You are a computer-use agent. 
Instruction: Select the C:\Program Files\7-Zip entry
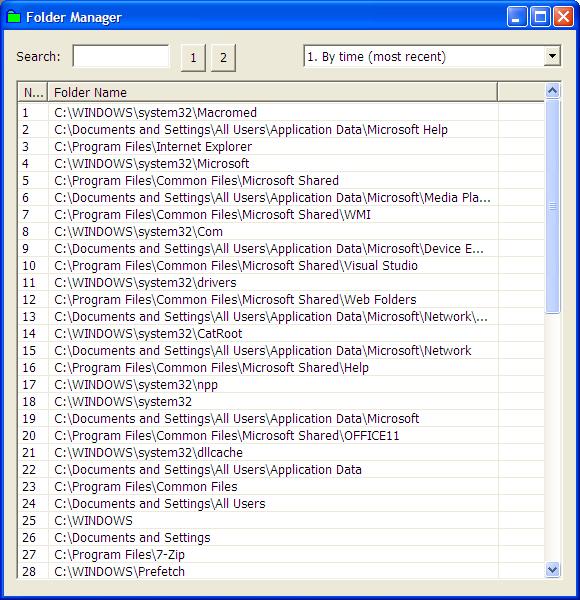pyautogui.click(x=281, y=554)
